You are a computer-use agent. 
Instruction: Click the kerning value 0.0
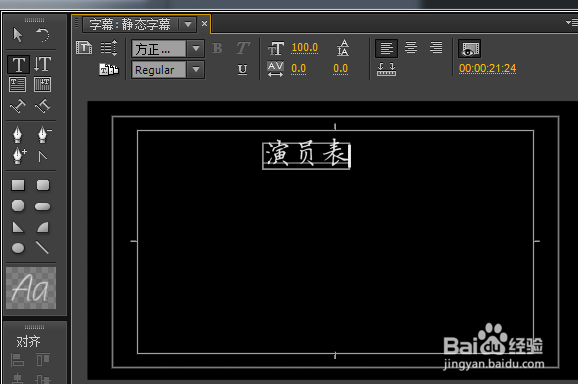click(x=299, y=69)
